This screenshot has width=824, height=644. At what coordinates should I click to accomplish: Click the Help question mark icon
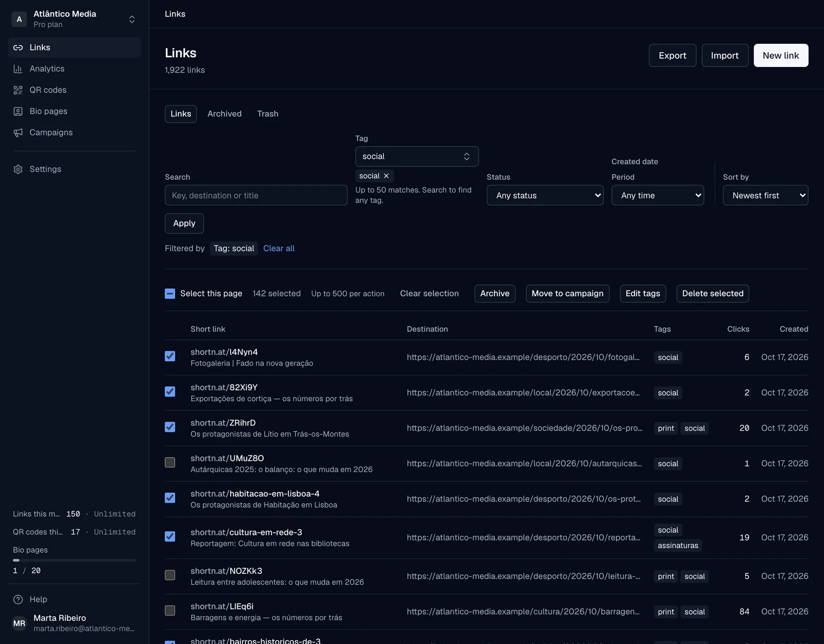[x=18, y=599]
